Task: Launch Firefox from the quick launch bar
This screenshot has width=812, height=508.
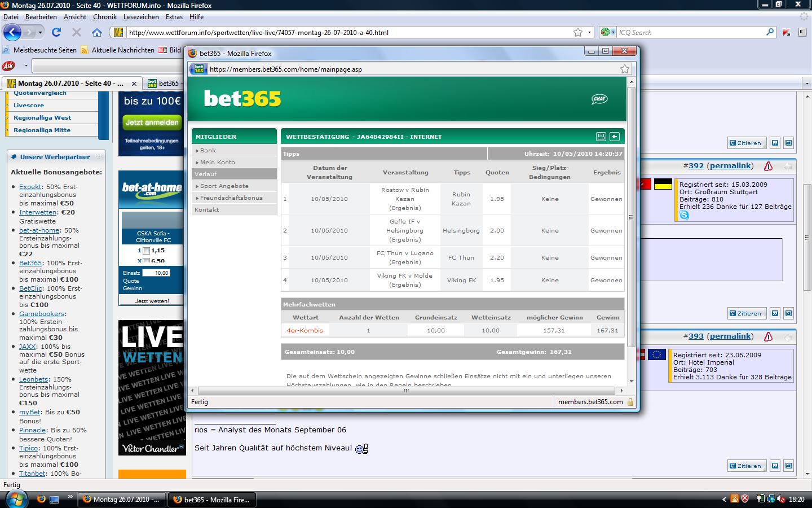Action: 41,500
